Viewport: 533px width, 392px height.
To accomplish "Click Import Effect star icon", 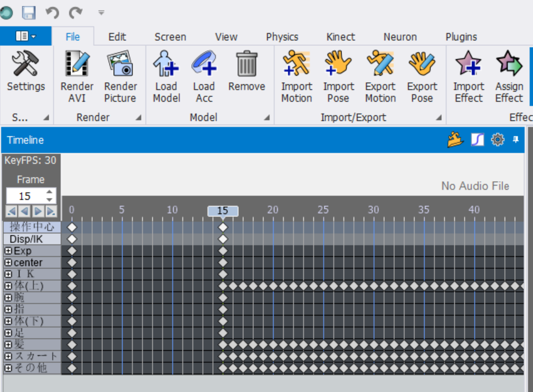I will click(x=469, y=63).
